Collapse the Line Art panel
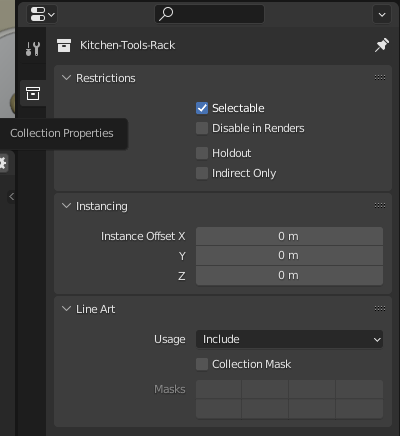This screenshot has height=436, width=400. [66, 309]
